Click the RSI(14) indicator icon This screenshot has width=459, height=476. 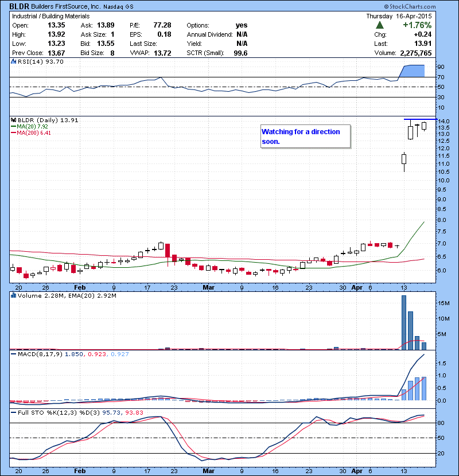(13, 61)
